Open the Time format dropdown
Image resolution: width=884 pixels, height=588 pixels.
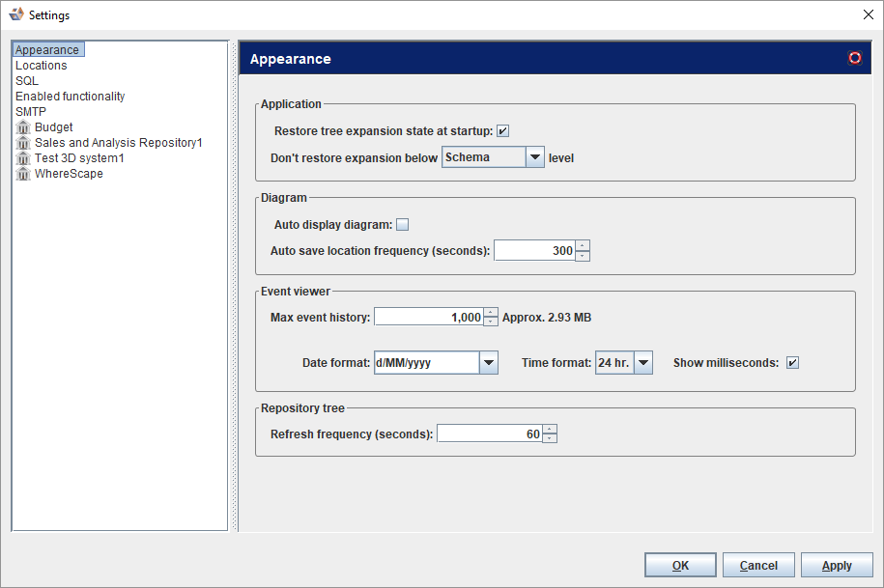tap(642, 363)
